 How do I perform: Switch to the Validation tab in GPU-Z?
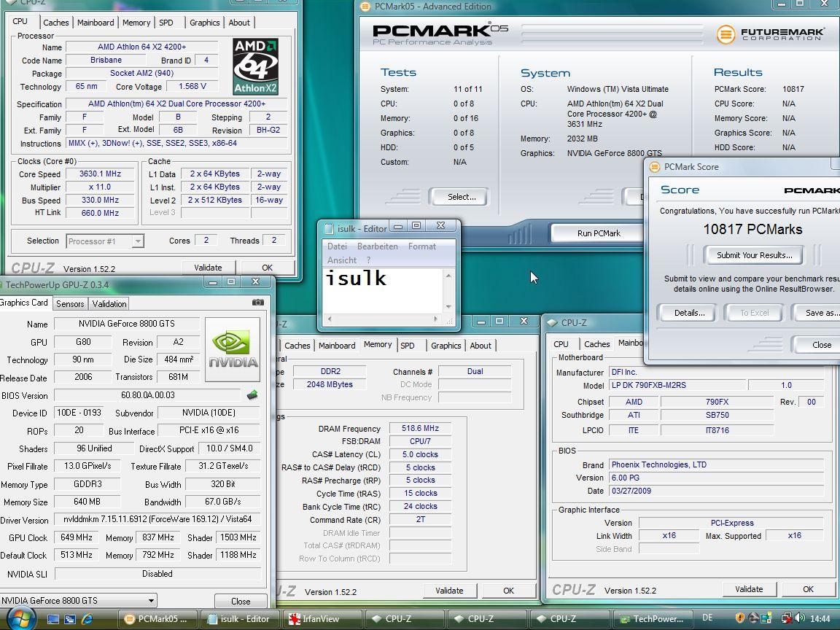109,304
